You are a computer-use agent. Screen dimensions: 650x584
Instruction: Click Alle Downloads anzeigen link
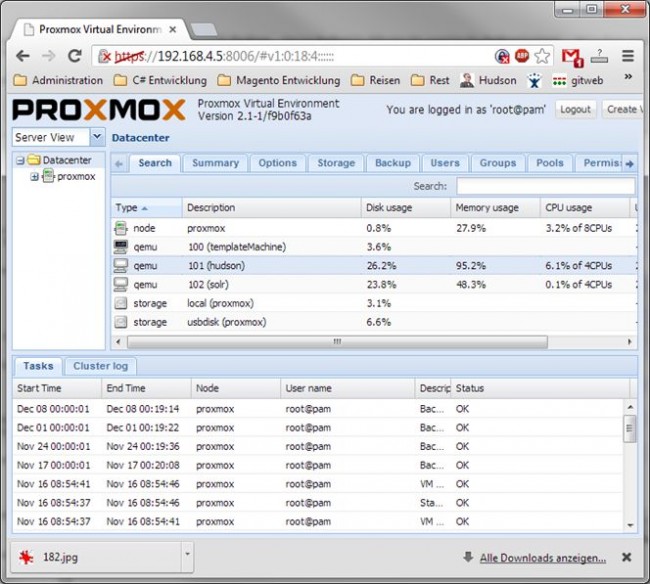coord(543,558)
